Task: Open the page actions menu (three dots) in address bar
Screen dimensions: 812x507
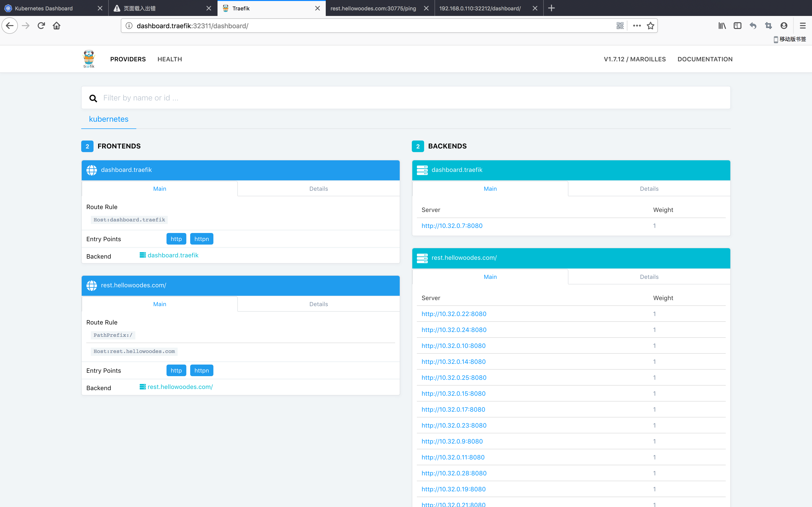Action: click(636, 26)
